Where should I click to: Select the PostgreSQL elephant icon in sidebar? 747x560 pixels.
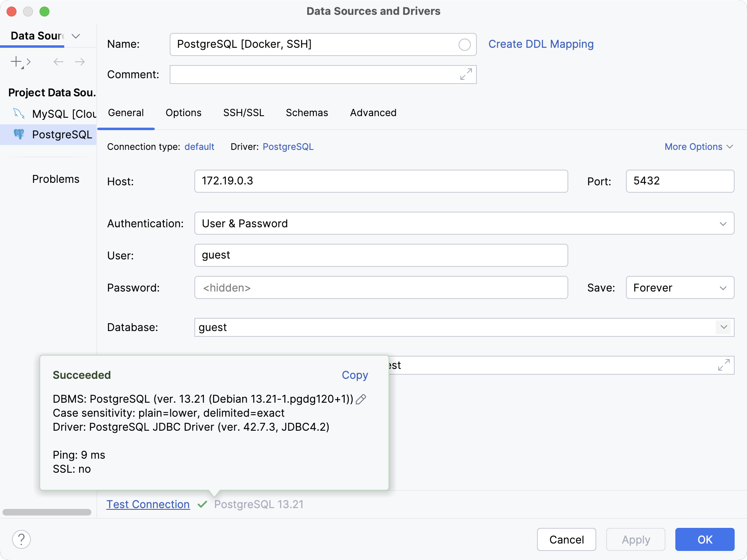click(x=19, y=134)
